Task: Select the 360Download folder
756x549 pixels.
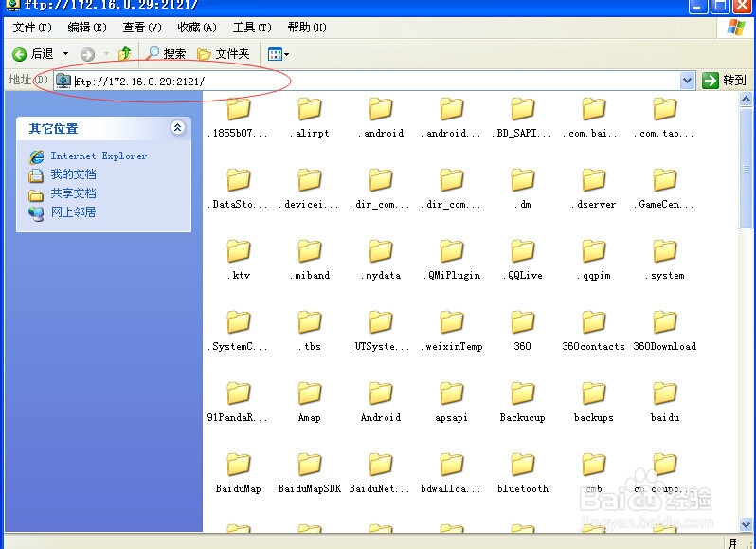Action: click(664, 332)
